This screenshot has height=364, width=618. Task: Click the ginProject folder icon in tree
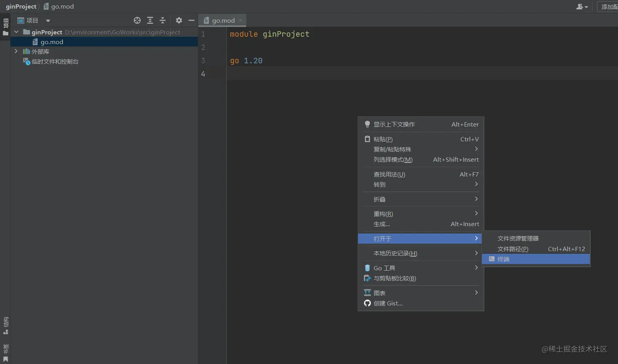(x=27, y=32)
